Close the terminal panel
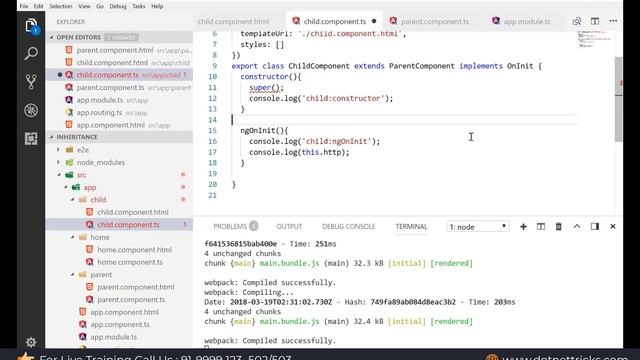The height and width of the screenshot is (360, 640). 613,227
